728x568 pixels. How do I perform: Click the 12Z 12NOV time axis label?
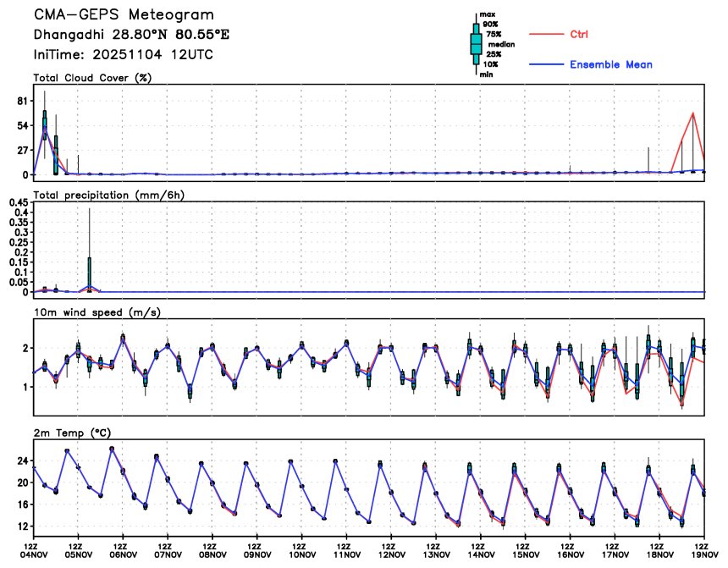(x=391, y=551)
